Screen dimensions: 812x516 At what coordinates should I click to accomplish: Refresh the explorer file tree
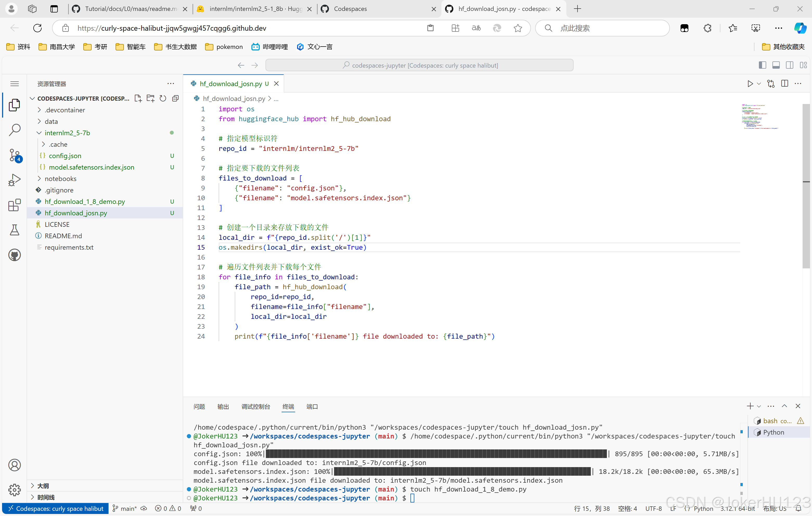163,98
